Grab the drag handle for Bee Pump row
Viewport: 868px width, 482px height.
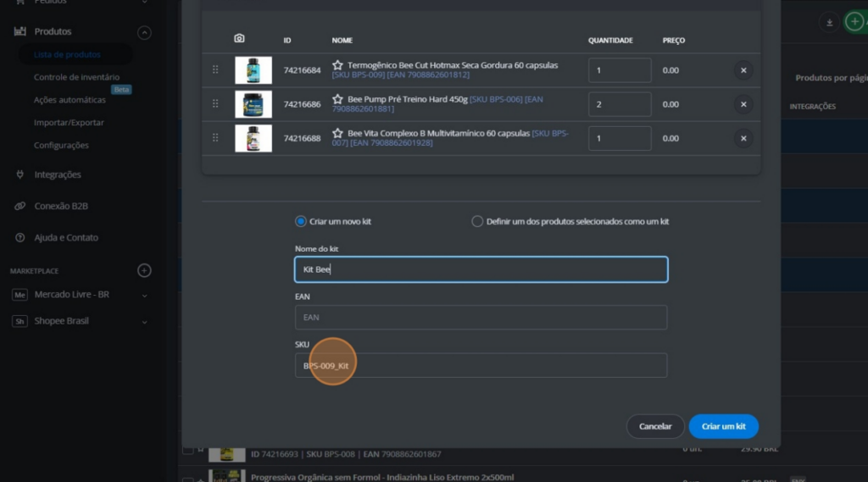click(215, 104)
